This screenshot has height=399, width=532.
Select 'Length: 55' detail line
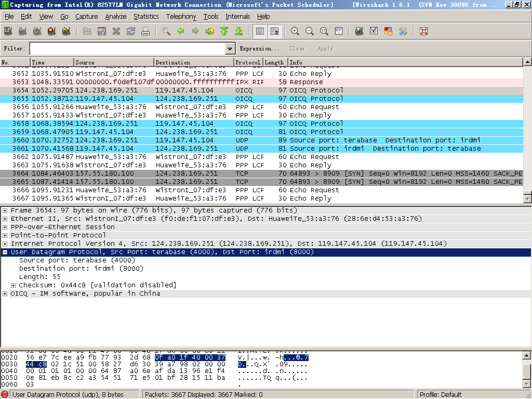[39, 277]
